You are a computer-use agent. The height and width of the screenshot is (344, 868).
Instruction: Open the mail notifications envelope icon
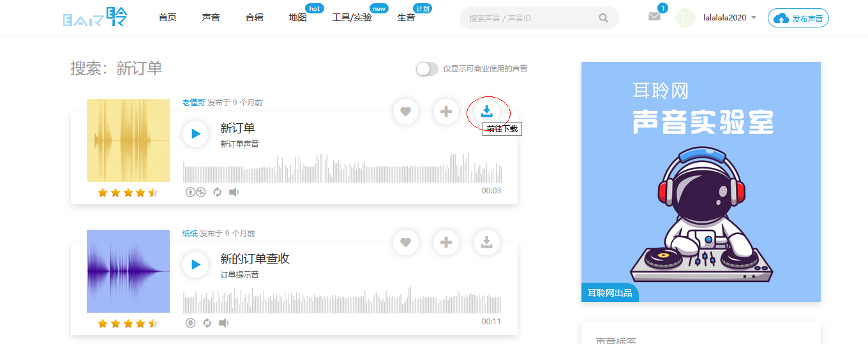[654, 17]
